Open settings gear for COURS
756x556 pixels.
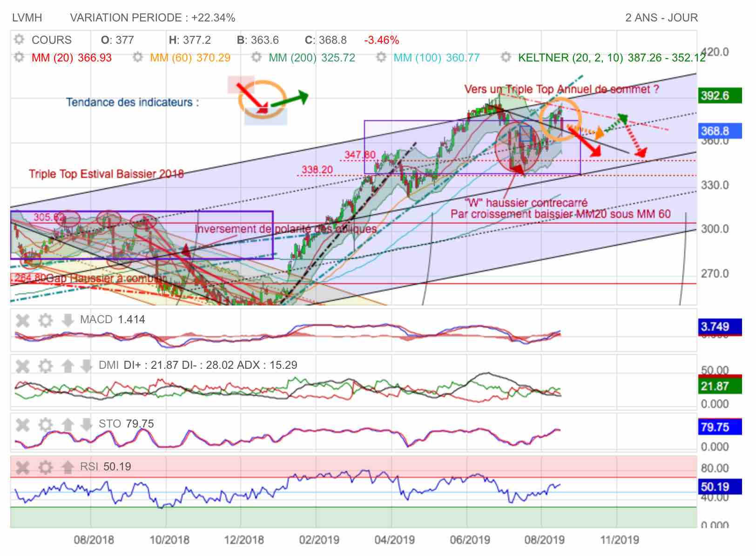coord(19,40)
